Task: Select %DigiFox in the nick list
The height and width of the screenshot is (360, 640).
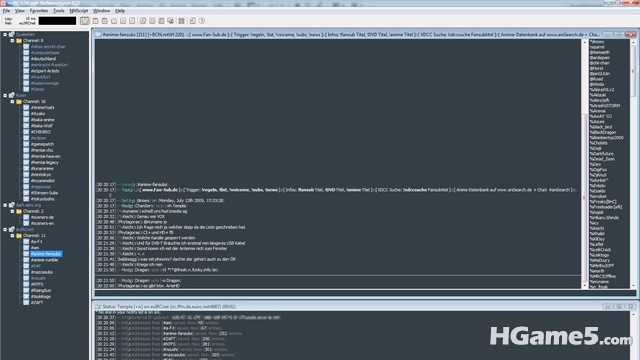Action: tap(598, 169)
